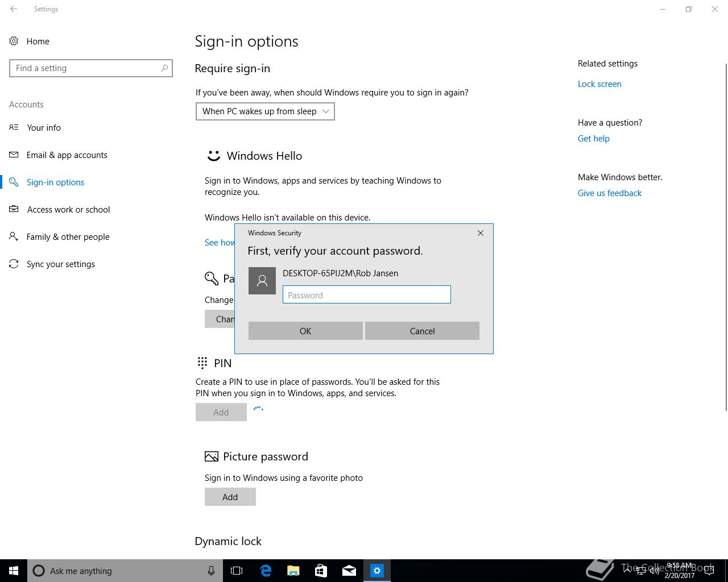728x582 pixels.
Task: Click the Picture password image icon
Action: click(212, 456)
